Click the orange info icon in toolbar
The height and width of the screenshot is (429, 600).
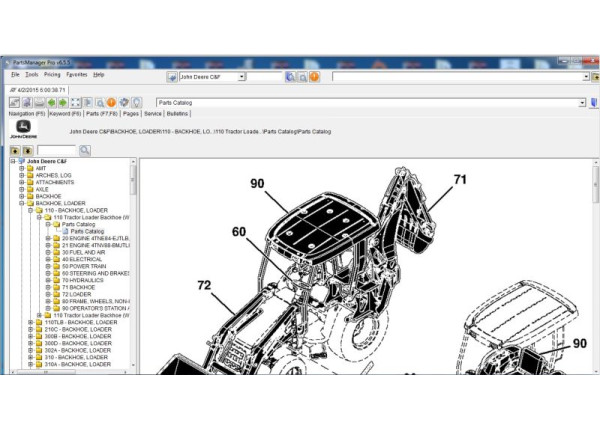(111, 102)
